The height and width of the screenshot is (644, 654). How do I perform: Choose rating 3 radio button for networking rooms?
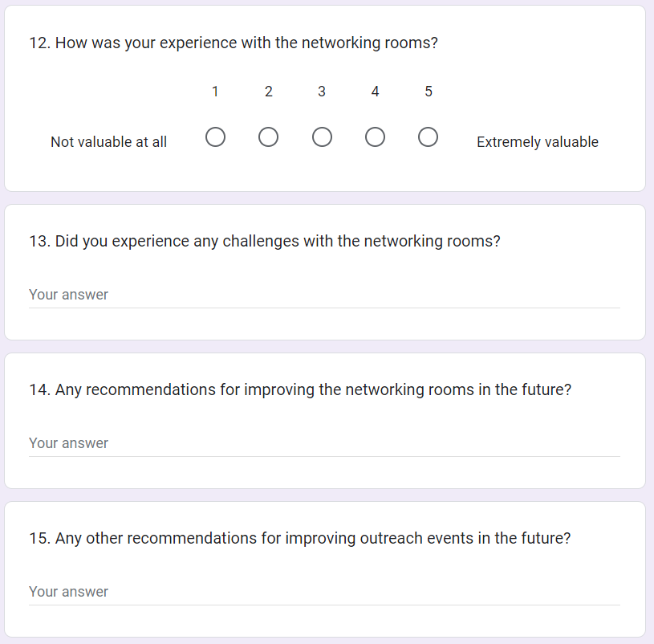click(x=322, y=138)
